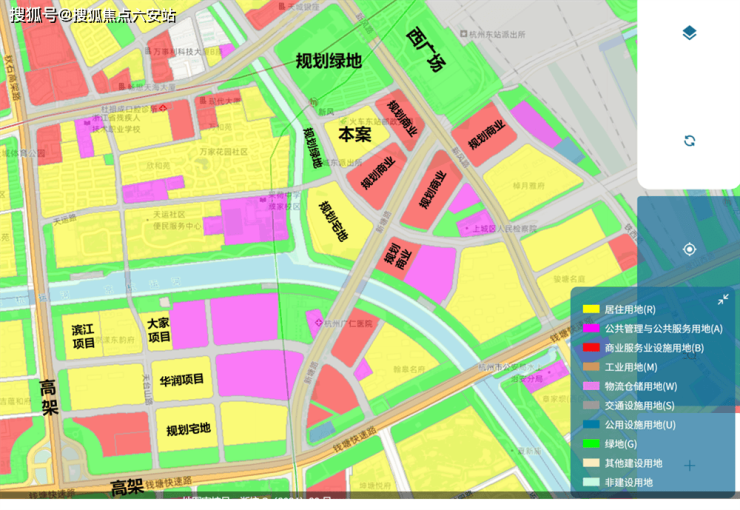Locate my position with the target icon
Viewport: 740px width, 510px height.
[689, 249]
